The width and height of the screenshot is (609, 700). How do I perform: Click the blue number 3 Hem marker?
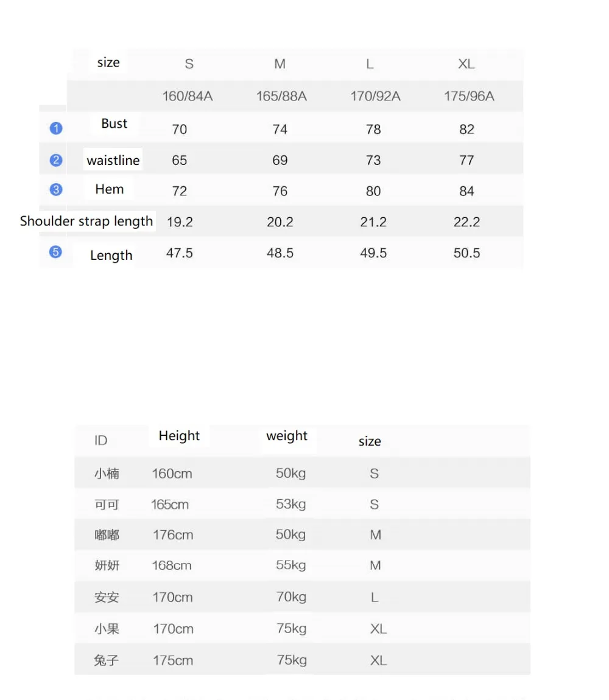pos(56,190)
